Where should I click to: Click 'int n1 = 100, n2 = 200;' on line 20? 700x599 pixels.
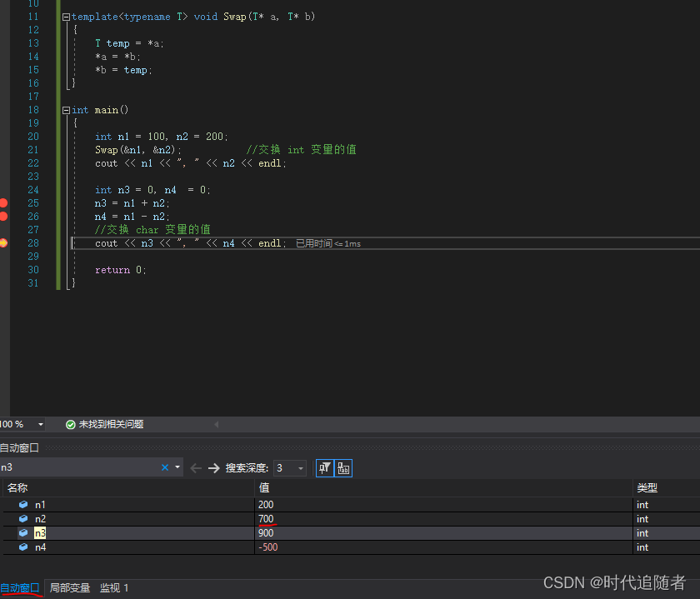(x=161, y=137)
